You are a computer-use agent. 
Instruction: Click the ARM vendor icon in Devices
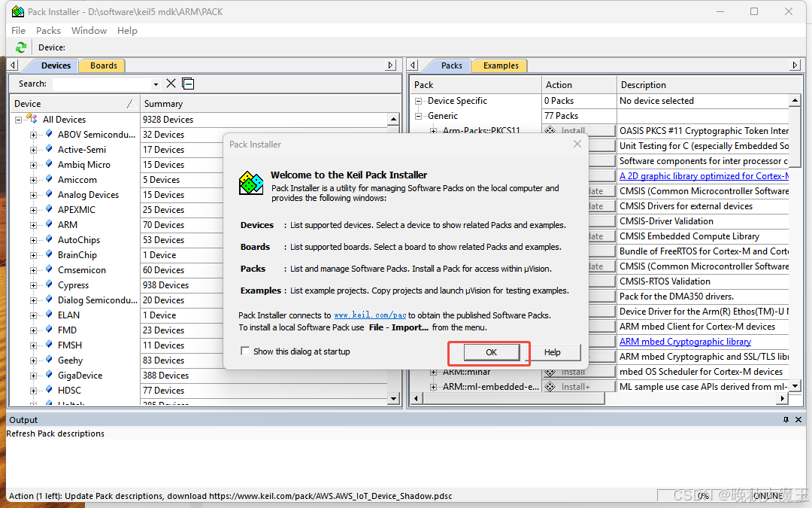tap(49, 224)
